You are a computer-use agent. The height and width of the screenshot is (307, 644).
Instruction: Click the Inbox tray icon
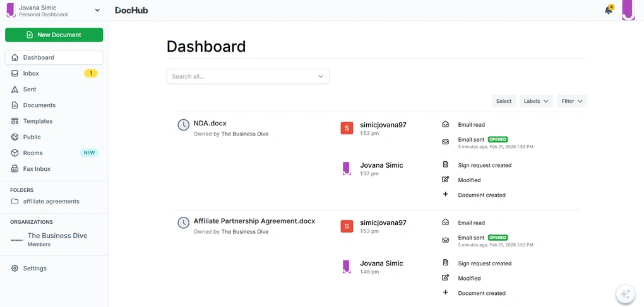[15, 73]
